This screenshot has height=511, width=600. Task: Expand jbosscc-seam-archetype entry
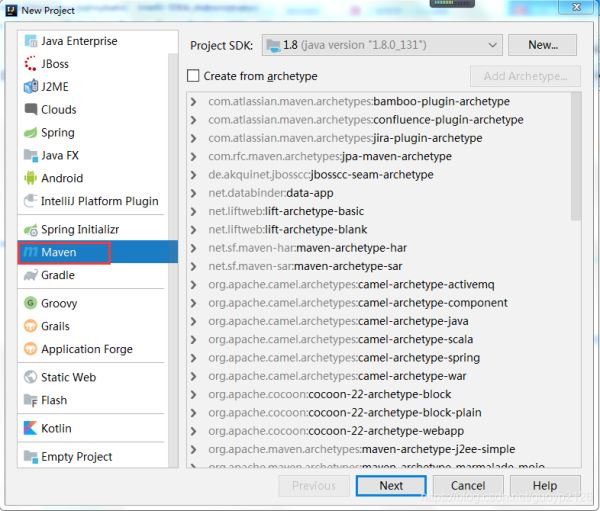[x=194, y=175]
